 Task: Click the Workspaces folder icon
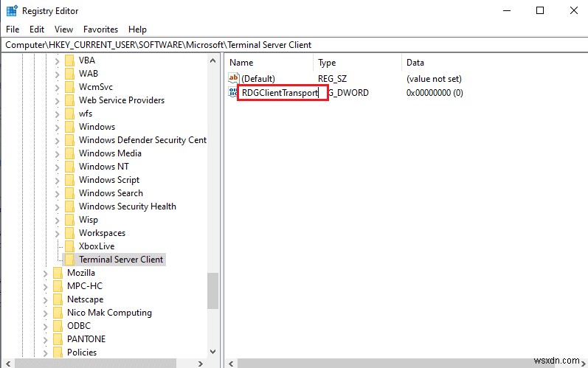[69, 233]
